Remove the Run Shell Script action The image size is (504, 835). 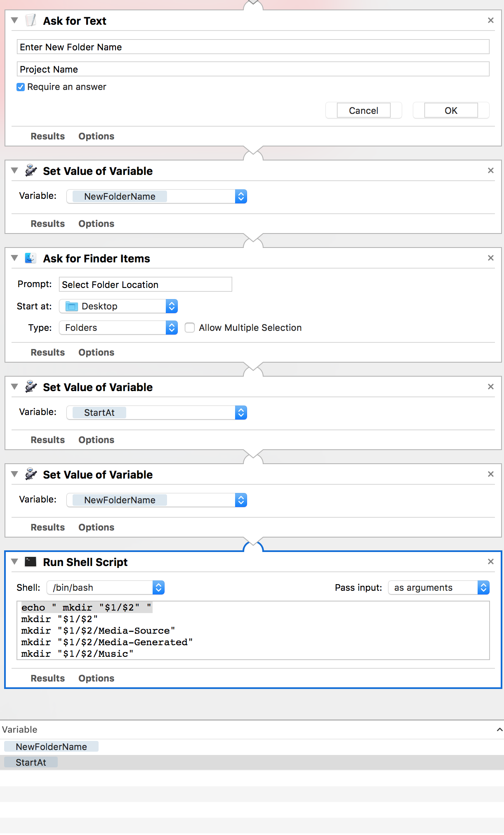490,561
